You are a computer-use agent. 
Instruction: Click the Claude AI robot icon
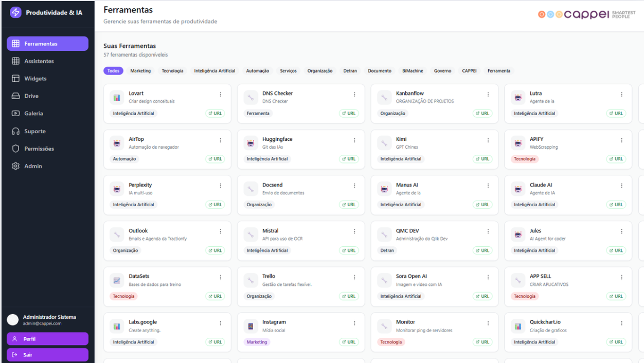tap(518, 189)
